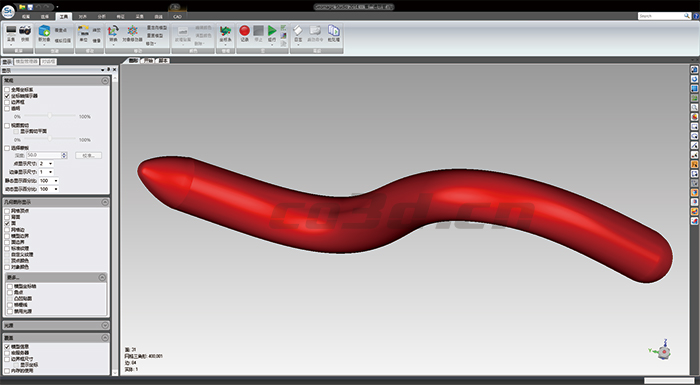Viewport: 700px width, 385px height.
Task: Switch to the CAD ribbon tab
Action: (177, 17)
